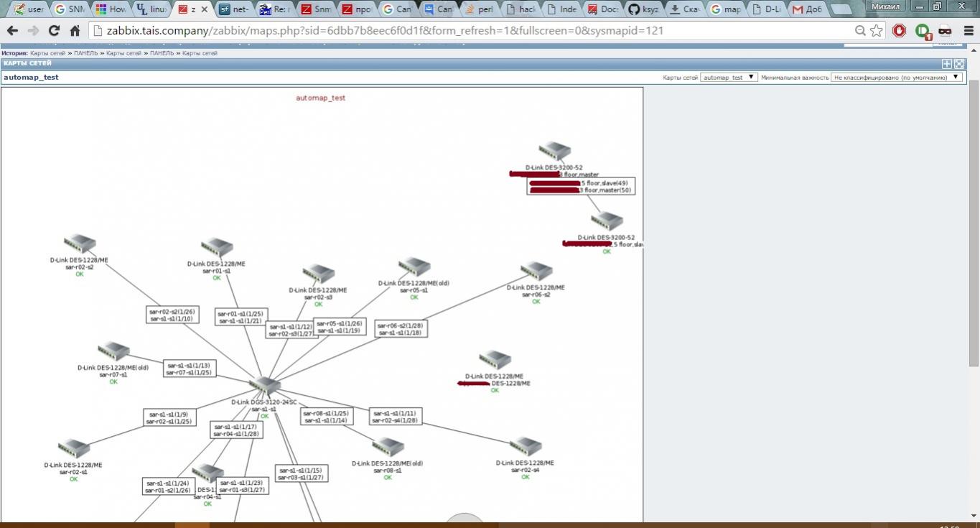The height and width of the screenshot is (528, 980).
Task: Open the minimum severity dropdown
Action: (896, 77)
